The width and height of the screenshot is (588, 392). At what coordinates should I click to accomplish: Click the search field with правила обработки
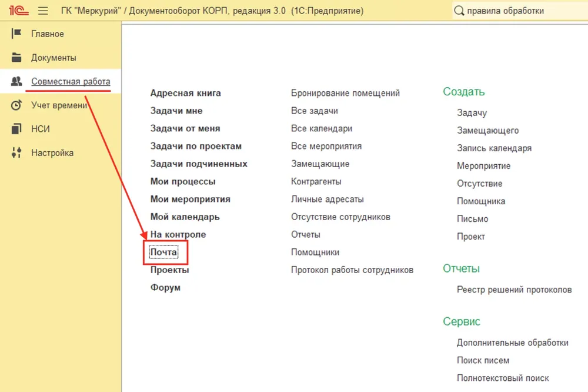coord(520,11)
